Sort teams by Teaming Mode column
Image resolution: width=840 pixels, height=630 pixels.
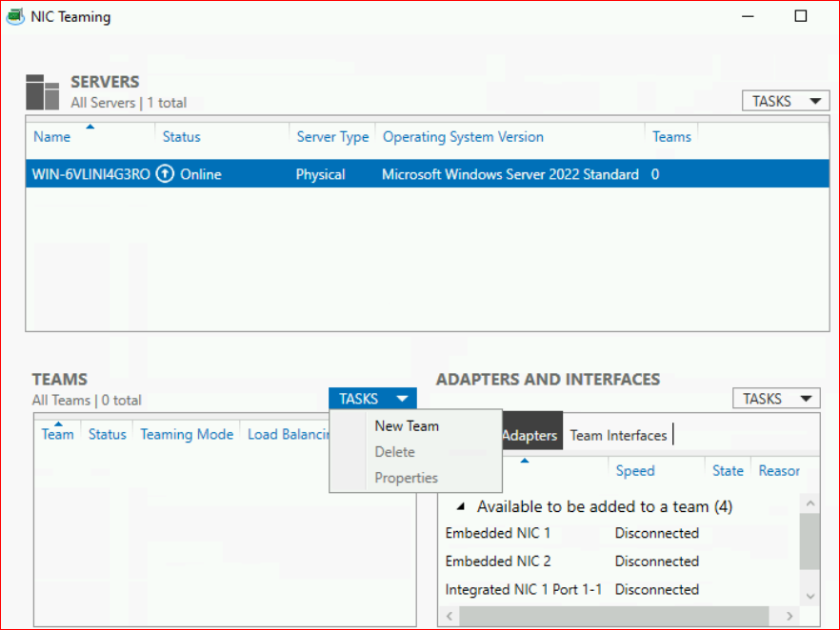point(187,434)
